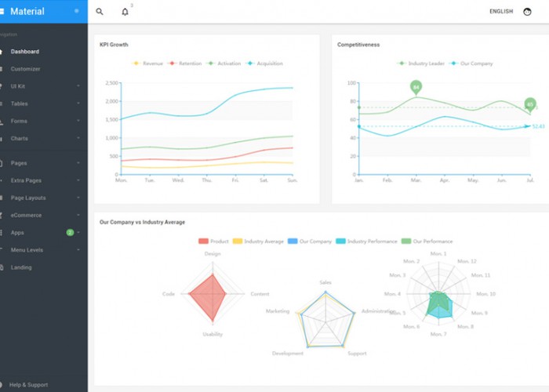The width and height of the screenshot is (549, 392).
Task: Open the Landing menu item
Action: click(x=21, y=267)
